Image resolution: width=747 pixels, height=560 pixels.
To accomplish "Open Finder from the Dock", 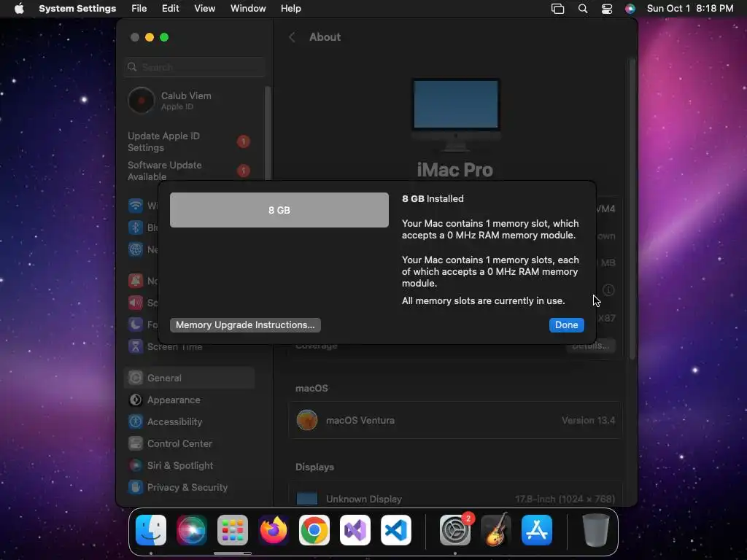I will pos(151,530).
